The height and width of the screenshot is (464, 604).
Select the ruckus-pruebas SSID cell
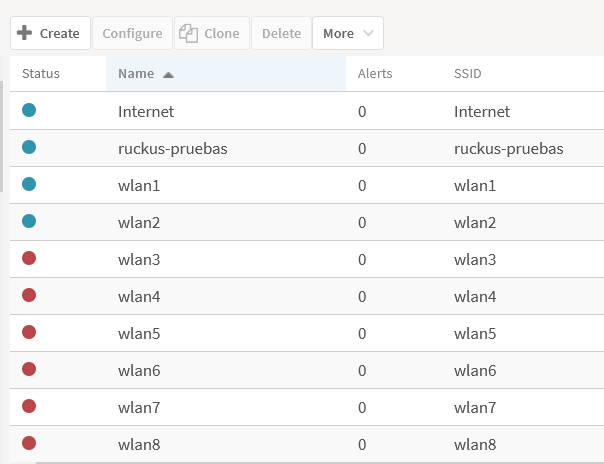point(508,149)
